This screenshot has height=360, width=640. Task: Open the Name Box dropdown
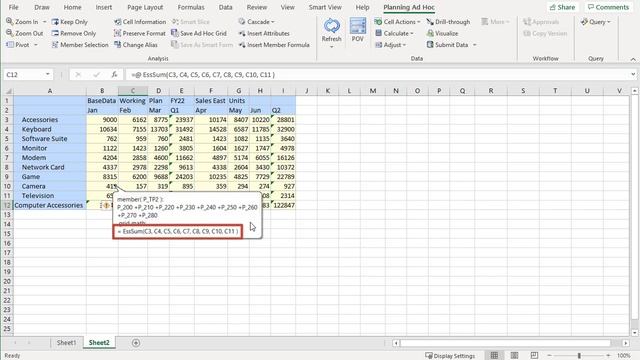coord(48,74)
